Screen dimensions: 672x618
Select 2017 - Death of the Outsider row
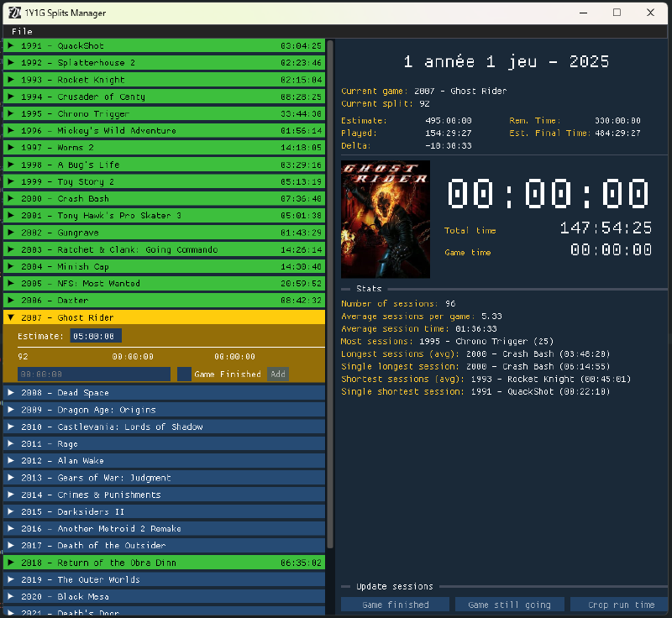tap(164, 545)
